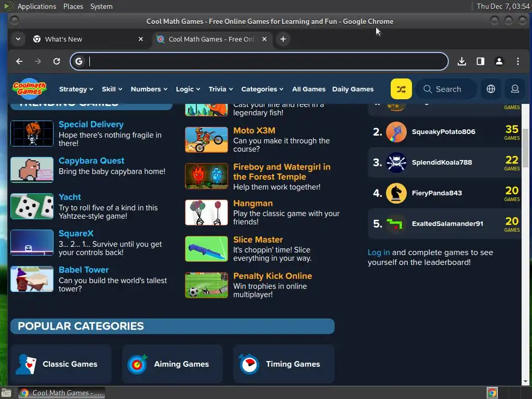Click SplendidKoala788 avatar icon
Image resolution: width=532 pixels, height=399 pixels.
tap(396, 163)
